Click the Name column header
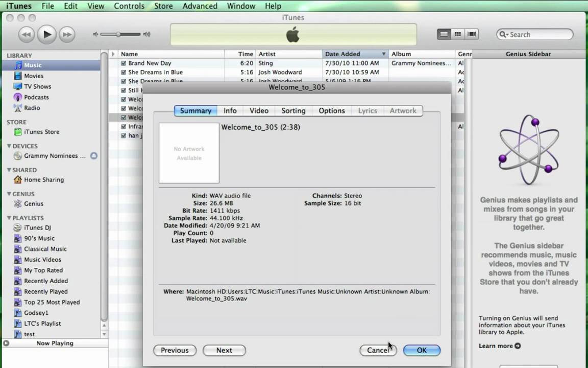 (171, 54)
